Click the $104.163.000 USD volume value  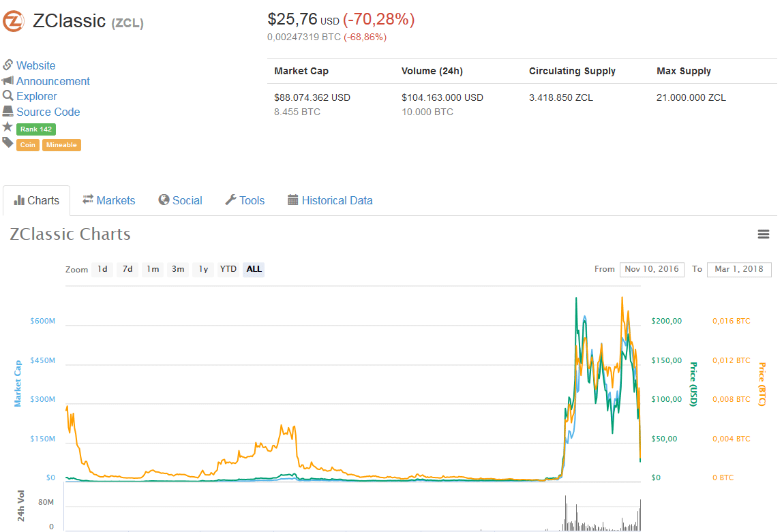(442, 97)
